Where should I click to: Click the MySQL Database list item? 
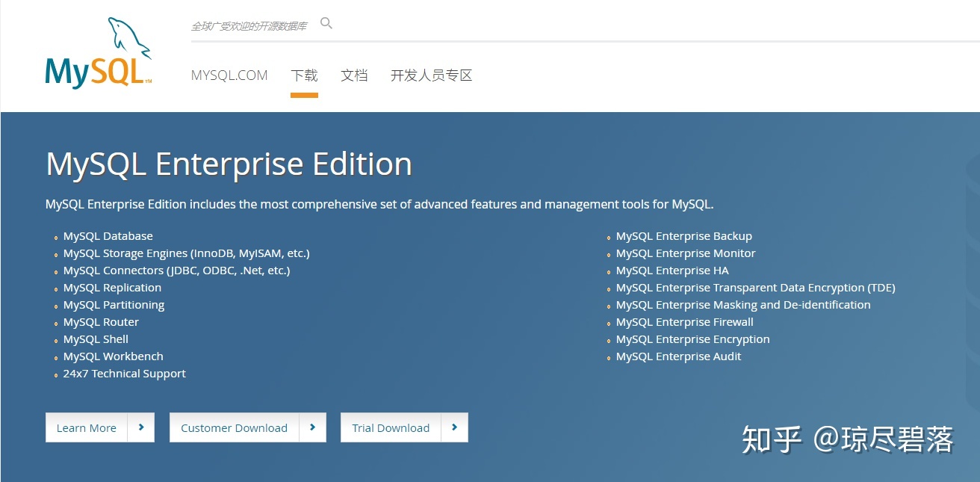pyautogui.click(x=108, y=236)
